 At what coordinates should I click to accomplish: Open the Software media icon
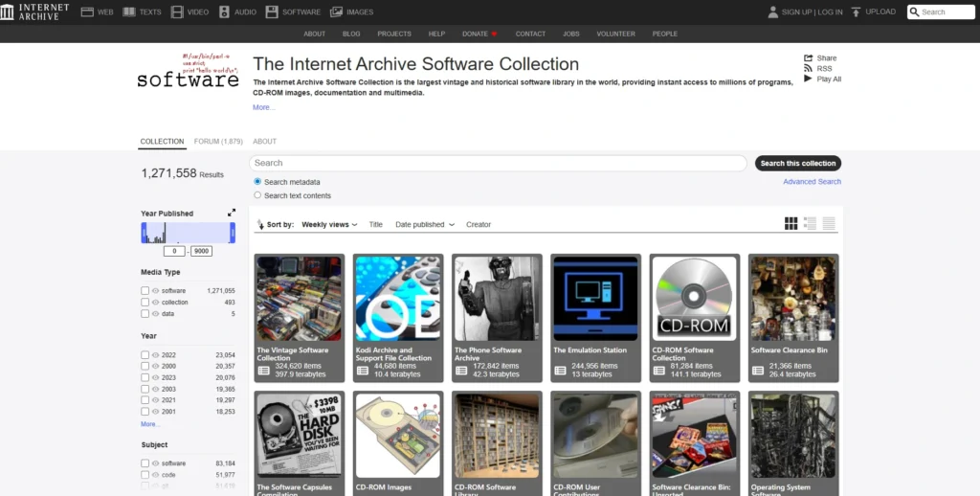272,11
